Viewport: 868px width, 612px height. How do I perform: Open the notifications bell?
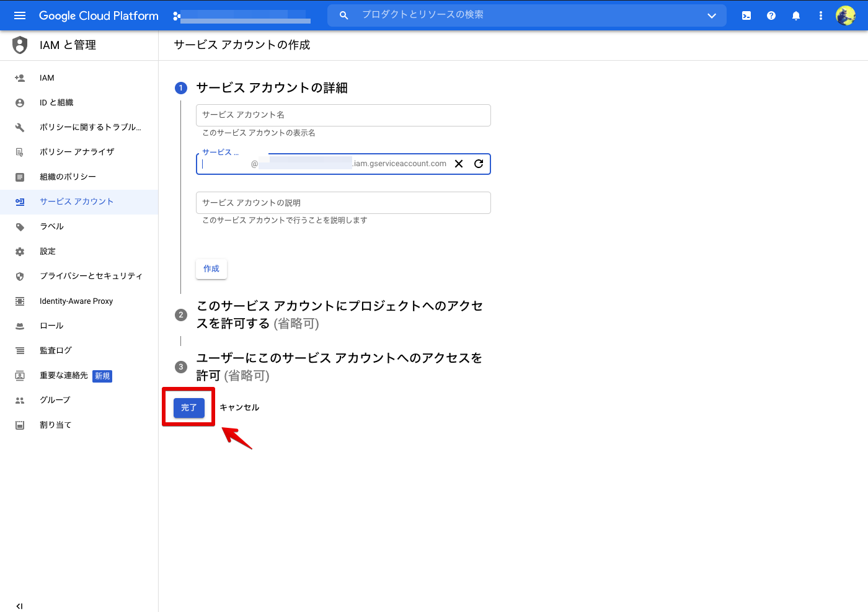click(796, 16)
